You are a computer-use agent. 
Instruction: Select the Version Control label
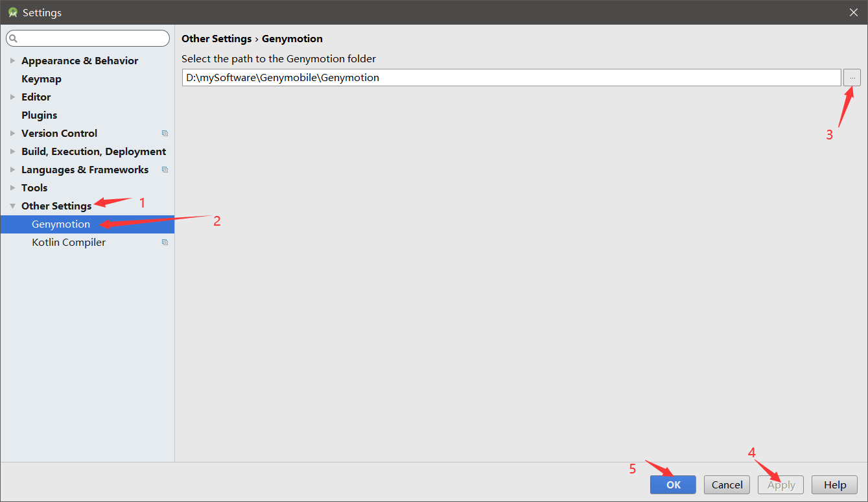point(59,133)
